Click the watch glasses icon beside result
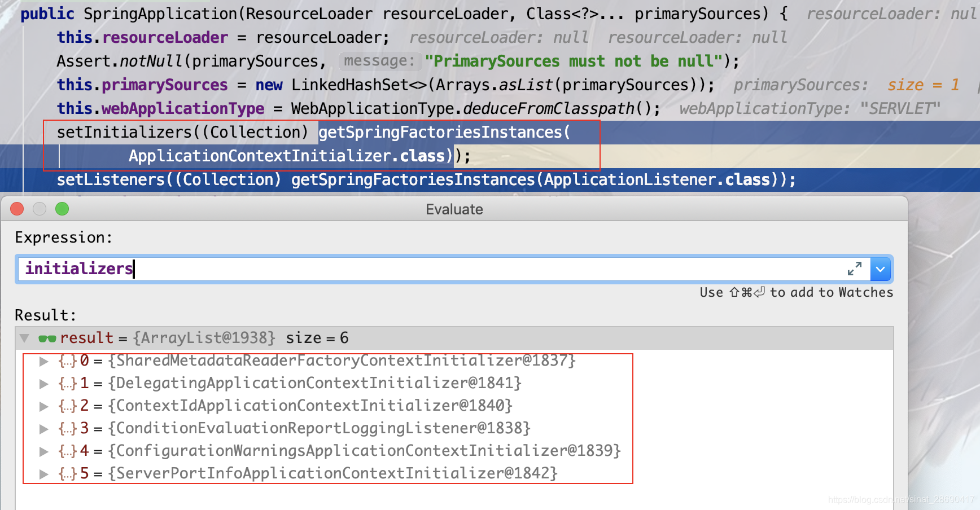Screen dimensions: 980x510 tap(47, 338)
